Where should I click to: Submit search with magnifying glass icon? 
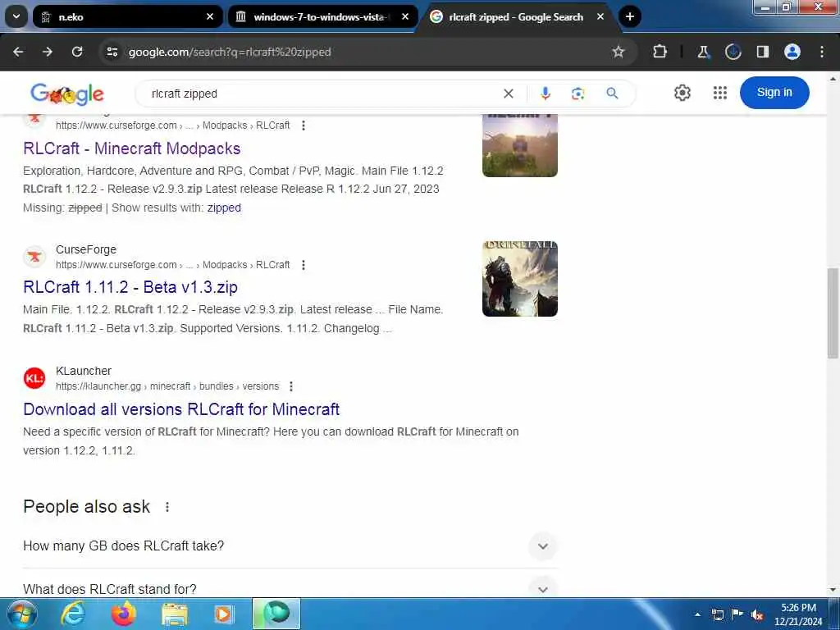(x=612, y=94)
